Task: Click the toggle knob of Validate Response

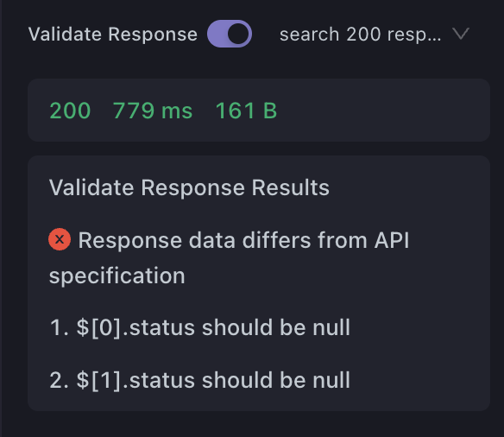Action: click(x=238, y=34)
